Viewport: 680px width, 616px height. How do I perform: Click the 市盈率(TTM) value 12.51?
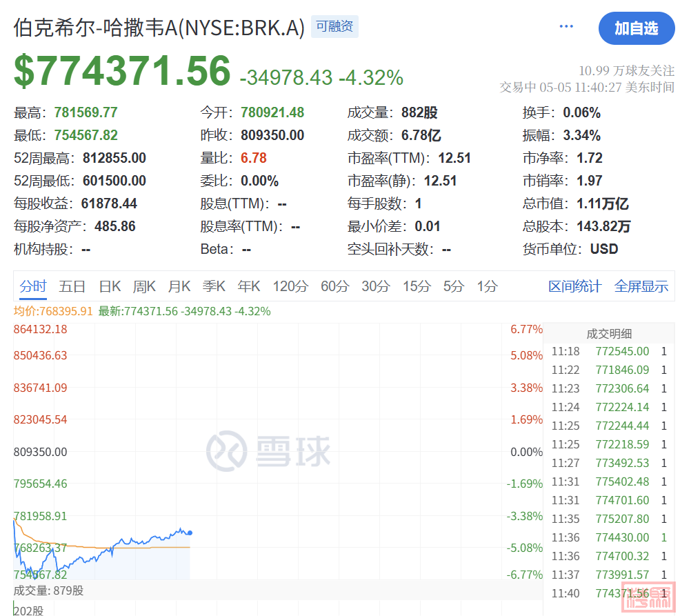[x=454, y=158]
